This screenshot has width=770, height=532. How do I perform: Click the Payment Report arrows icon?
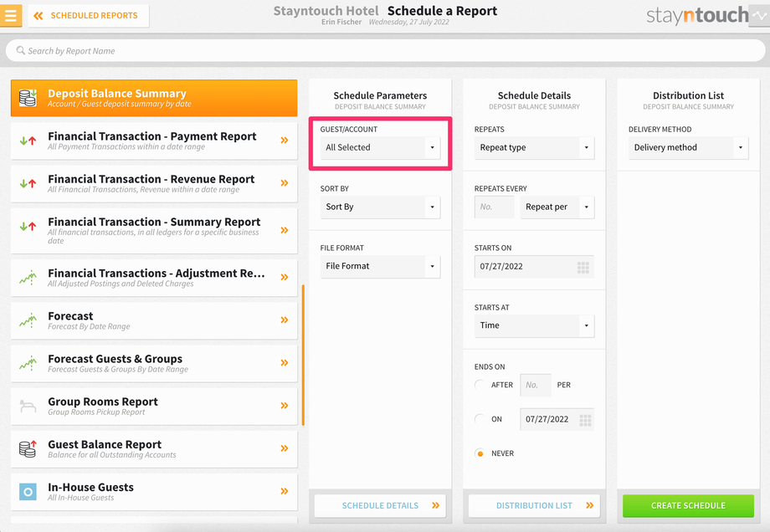coord(28,141)
